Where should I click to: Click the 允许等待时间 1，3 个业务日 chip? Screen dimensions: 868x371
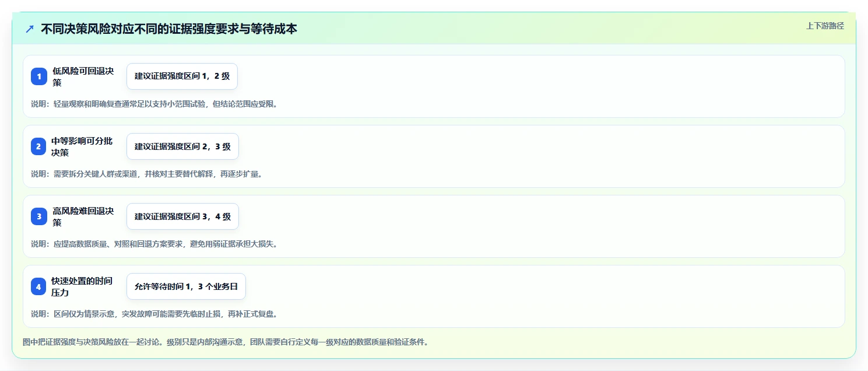tap(186, 286)
